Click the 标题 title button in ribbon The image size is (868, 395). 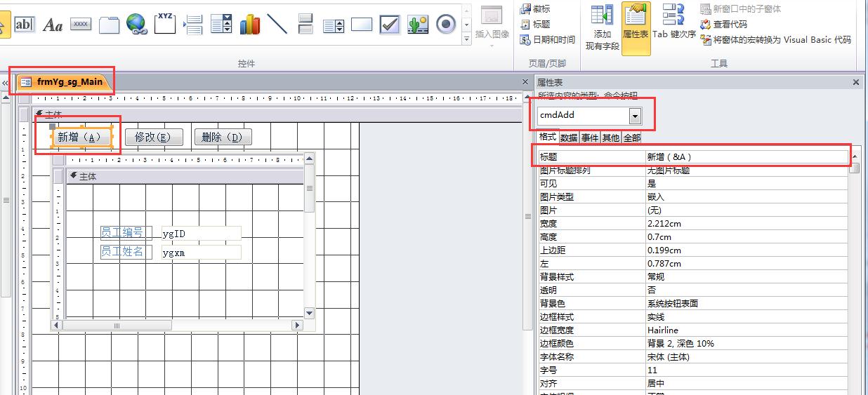tap(535, 24)
